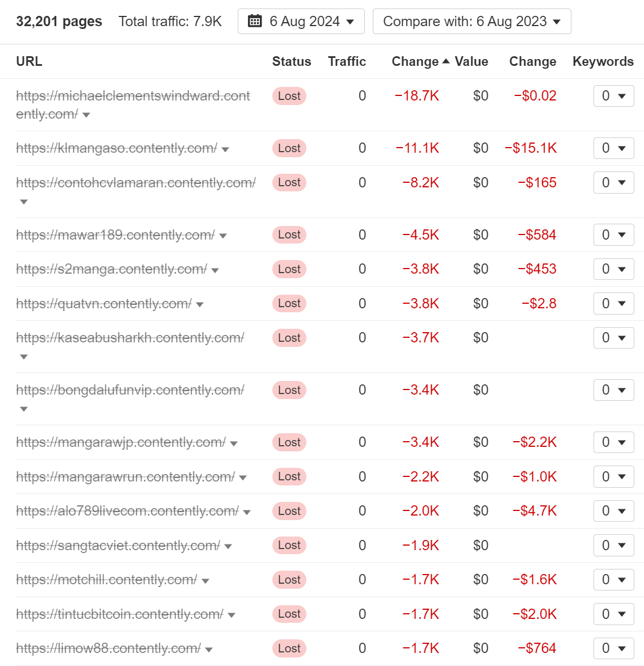Select the Status column header
Image resolution: width=644 pixels, height=666 pixels.
(x=291, y=61)
